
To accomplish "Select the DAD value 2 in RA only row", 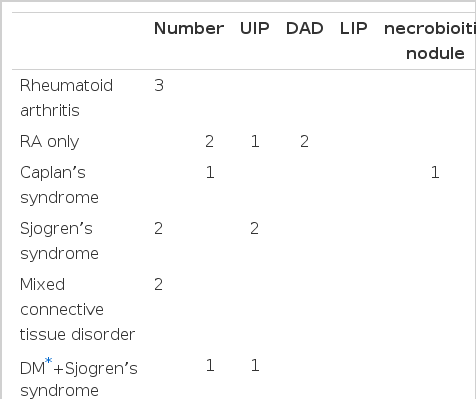I will point(304,142).
